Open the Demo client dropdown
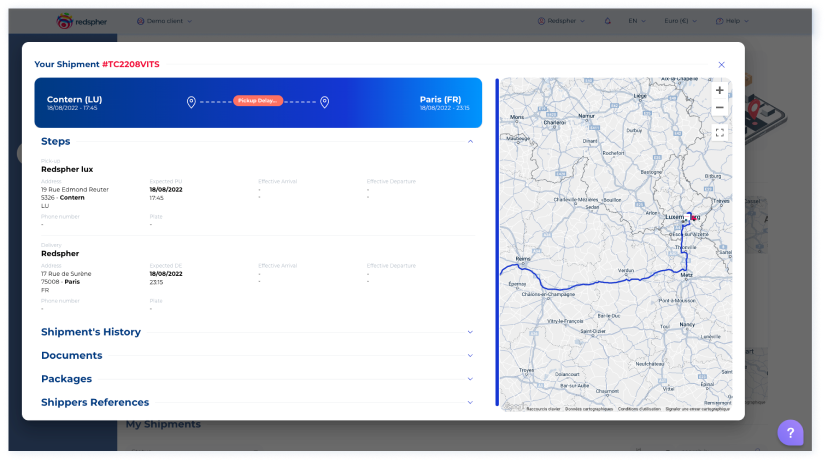 tap(164, 21)
